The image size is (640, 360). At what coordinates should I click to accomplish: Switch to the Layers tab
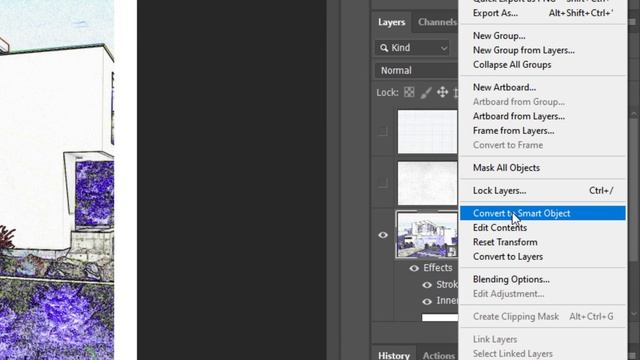391,22
